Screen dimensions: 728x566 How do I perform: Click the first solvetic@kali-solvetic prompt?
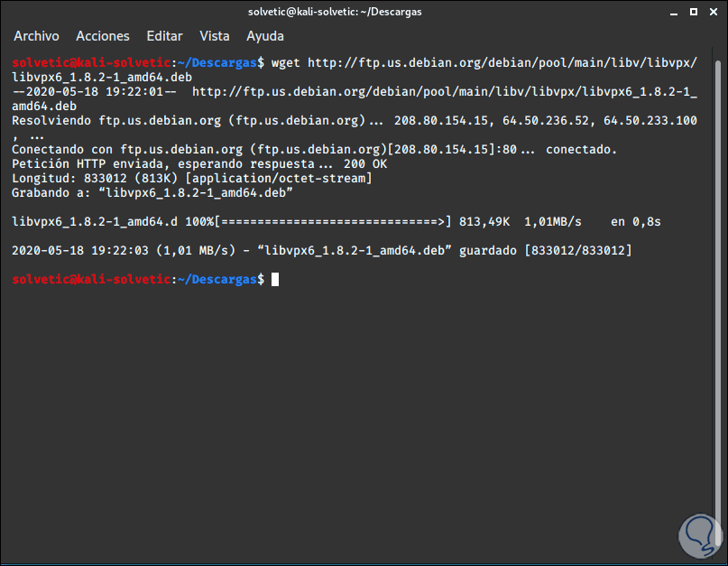click(91, 62)
